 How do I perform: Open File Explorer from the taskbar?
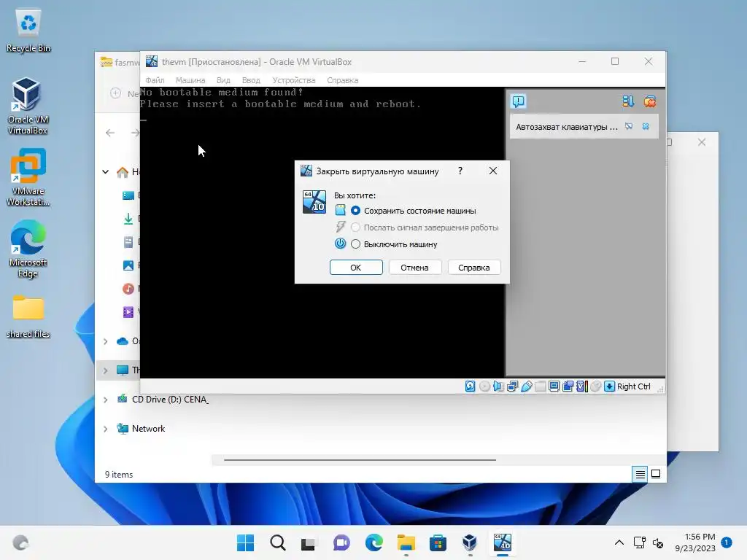(x=406, y=542)
